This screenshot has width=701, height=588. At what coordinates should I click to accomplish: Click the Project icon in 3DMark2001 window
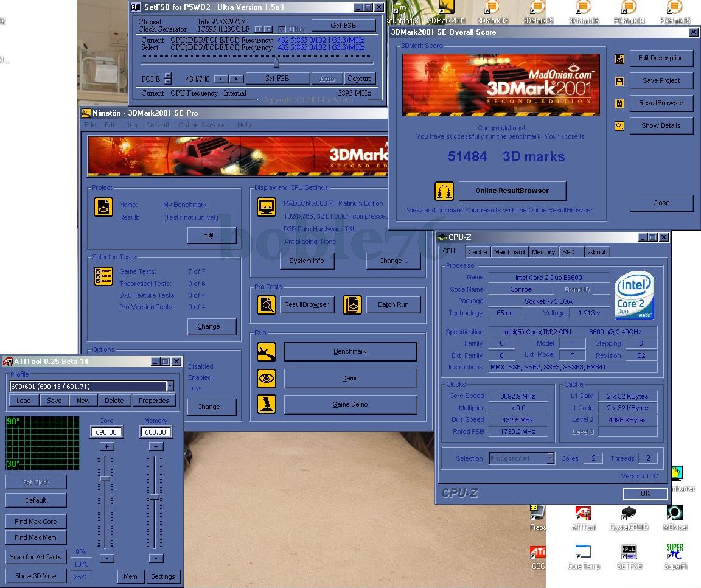pyautogui.click(x=103, y=207)
